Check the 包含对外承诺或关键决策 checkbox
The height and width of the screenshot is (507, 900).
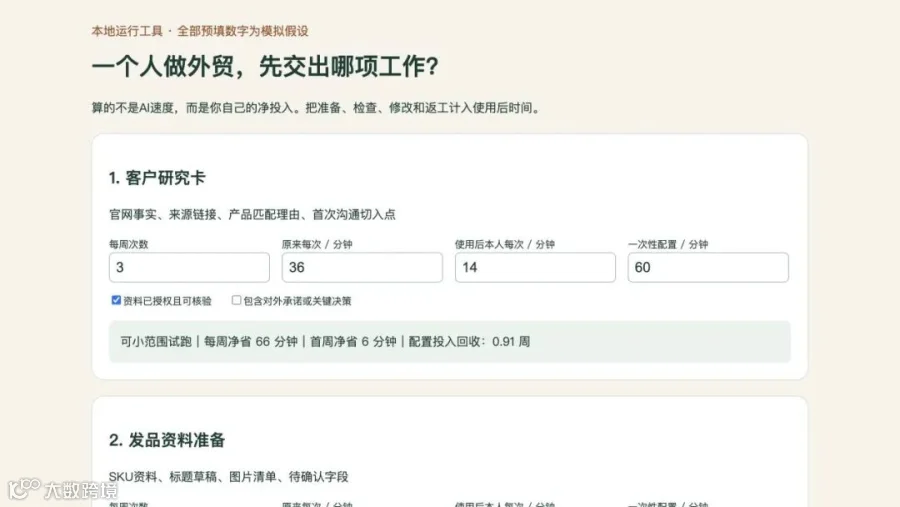tap(236, 300)
